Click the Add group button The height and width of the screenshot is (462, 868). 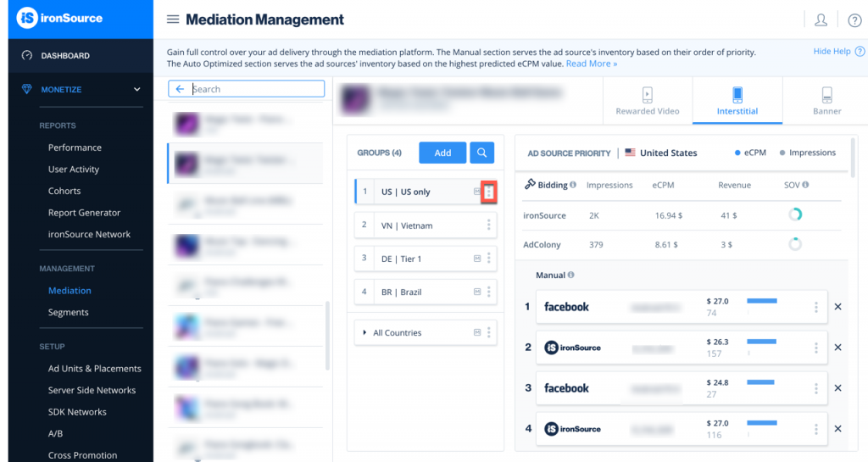(x=442, y=153)
